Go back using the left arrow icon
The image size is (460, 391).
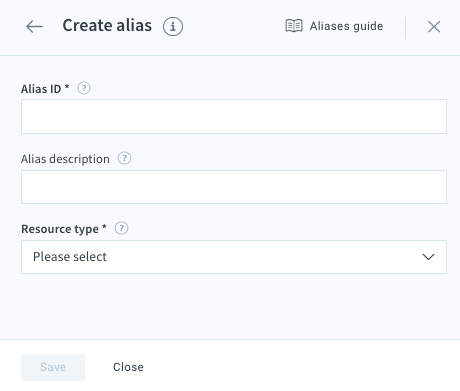34,26
